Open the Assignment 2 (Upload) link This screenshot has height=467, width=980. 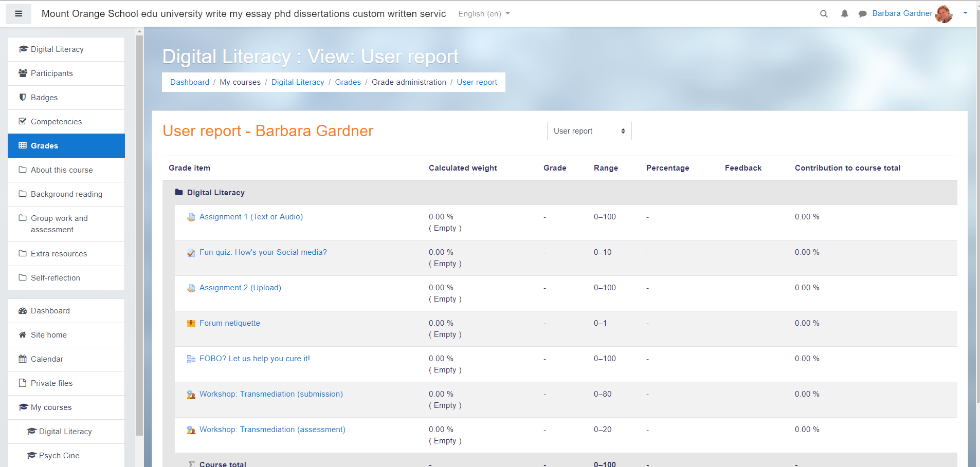click(x=240, y=288)
